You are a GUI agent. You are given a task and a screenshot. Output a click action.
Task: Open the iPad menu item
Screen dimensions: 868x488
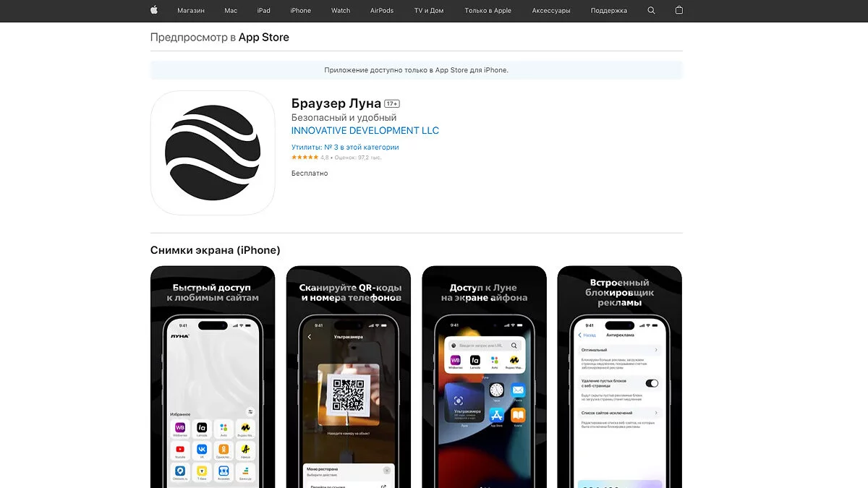[264, 11]
